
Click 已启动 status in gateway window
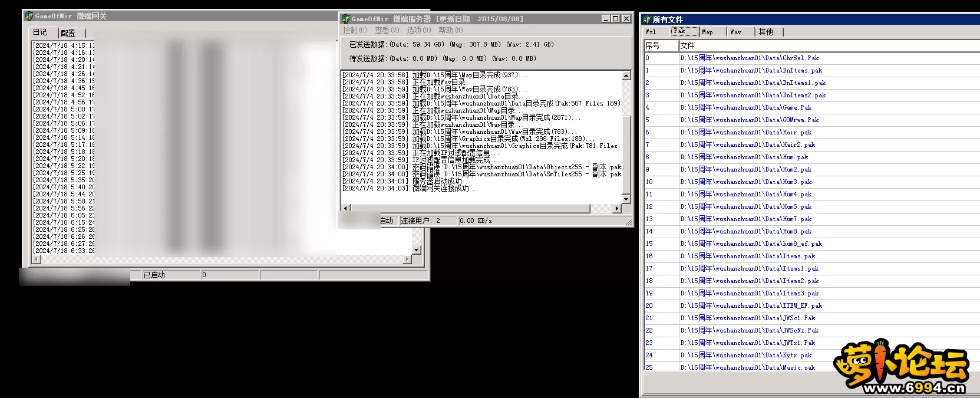point(171,275)
